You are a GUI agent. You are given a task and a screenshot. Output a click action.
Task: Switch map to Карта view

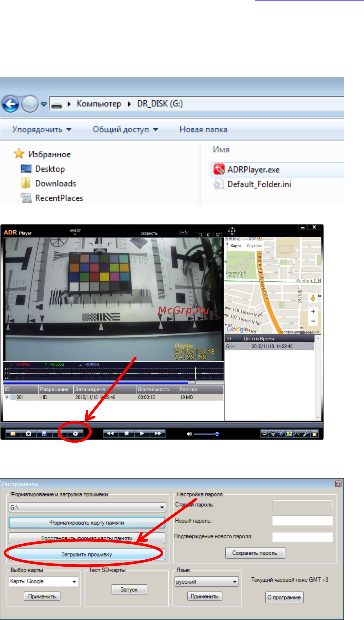236,246
